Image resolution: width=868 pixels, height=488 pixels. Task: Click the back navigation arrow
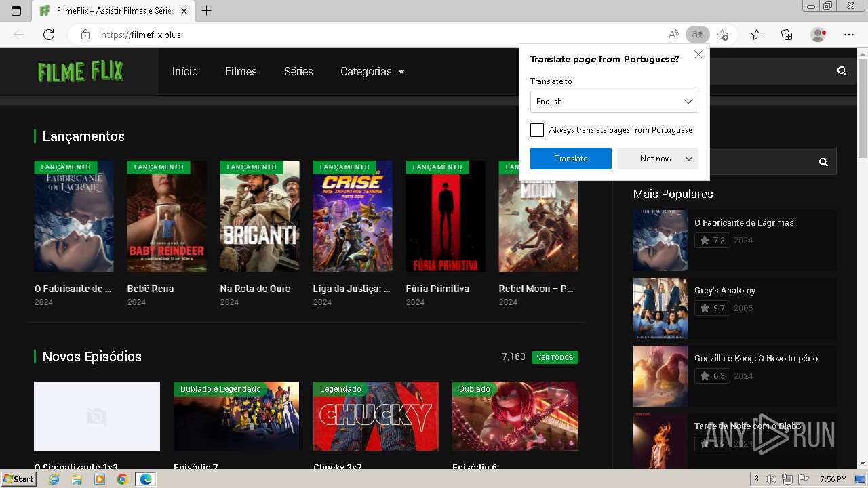click(19, 35)
